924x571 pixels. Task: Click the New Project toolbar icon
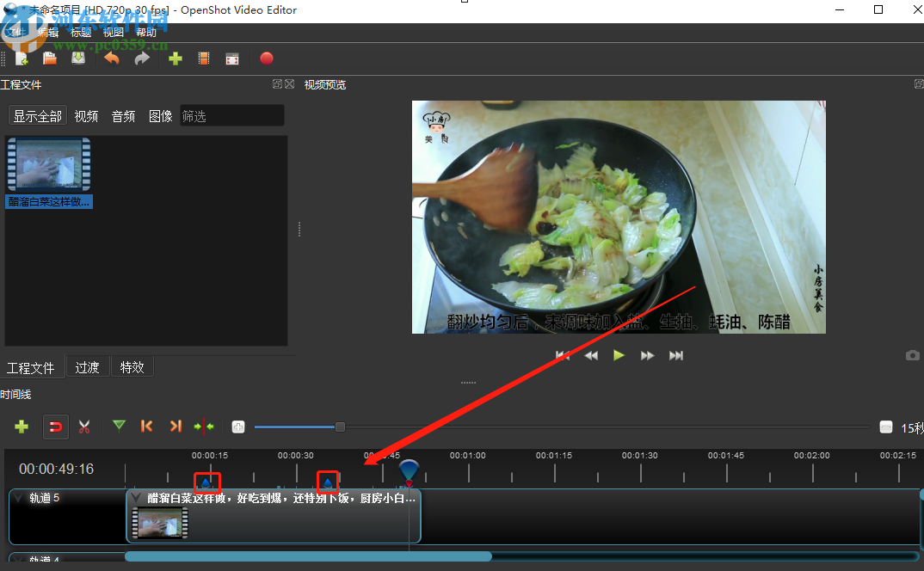22,58
